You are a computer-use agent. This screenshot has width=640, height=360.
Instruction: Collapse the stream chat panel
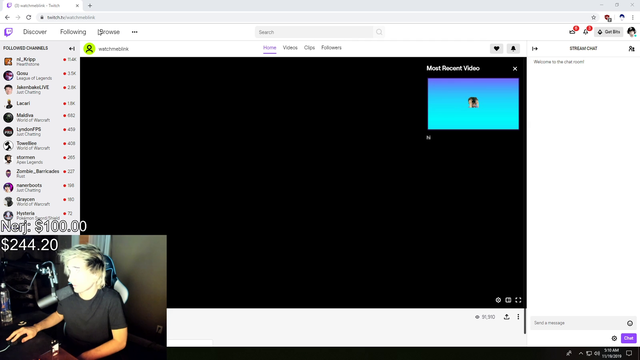[535, 49]
